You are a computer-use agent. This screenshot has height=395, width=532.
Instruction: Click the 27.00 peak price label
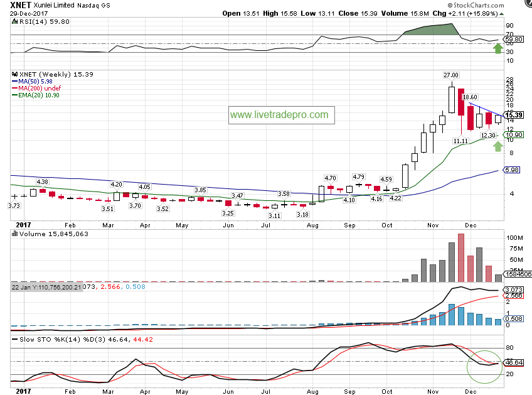[x=451, y=75]
